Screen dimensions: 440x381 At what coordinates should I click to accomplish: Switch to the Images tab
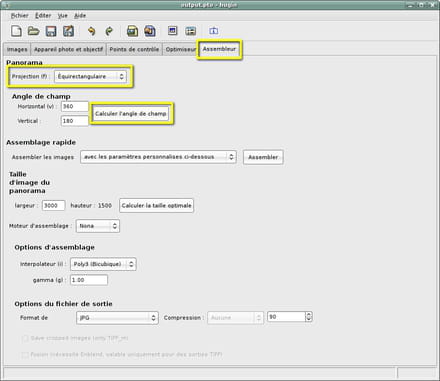pos(17,49)
